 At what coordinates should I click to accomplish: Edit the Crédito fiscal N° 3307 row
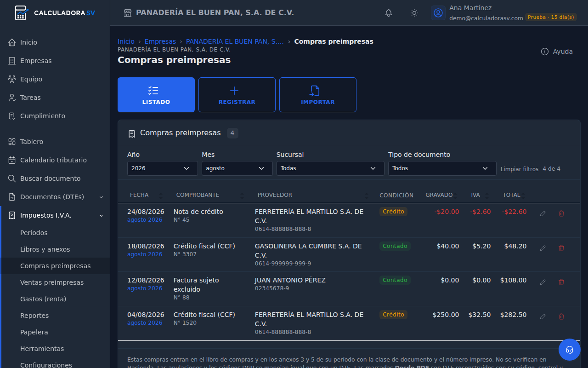click(543, 248)
